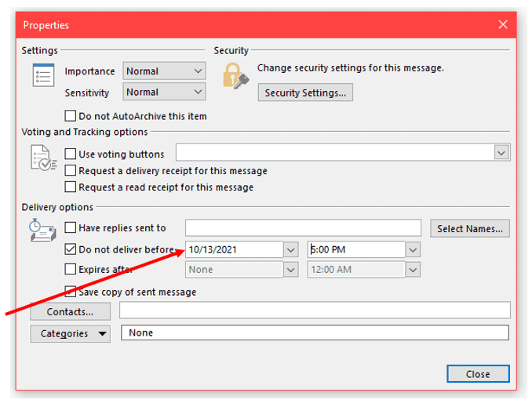The image size is (532, 407).
Task: Enable Do not AutoArchive this item
Action: tap(71, 116)
